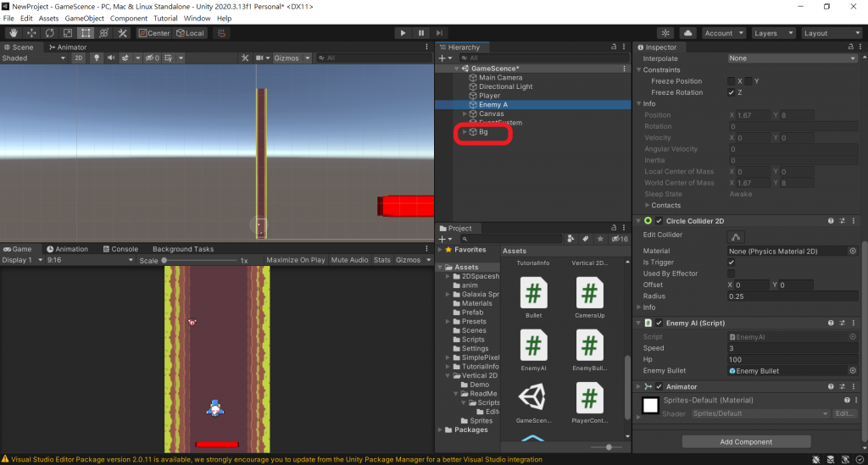Open the Interpolate None dropdown
Screen dimensions: 868x465
point(793,58)
